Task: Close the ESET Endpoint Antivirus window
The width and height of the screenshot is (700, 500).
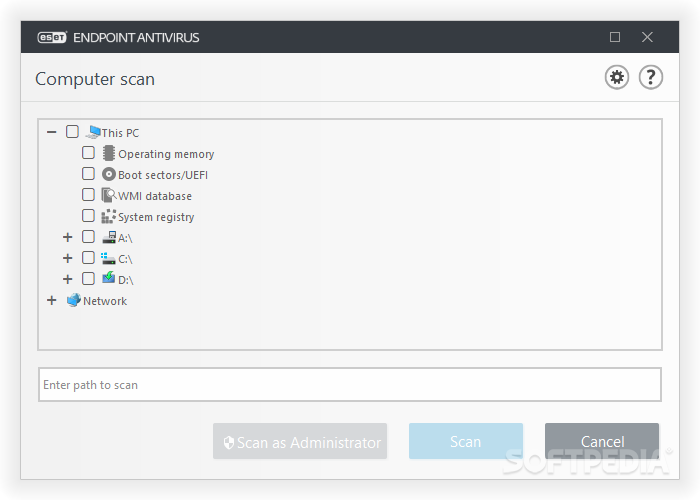Action: [647, 37]
